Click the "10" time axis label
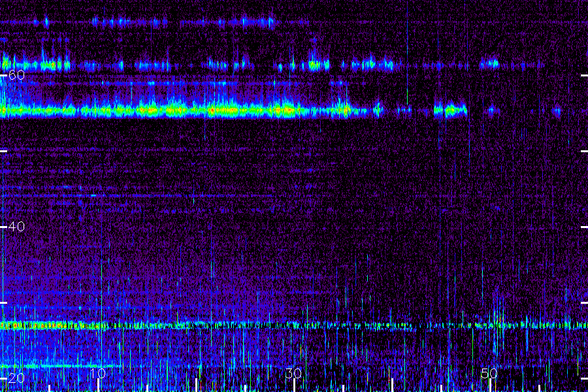Image resolution: width=588 pixels, height=392 pixels. click(97, 373)
